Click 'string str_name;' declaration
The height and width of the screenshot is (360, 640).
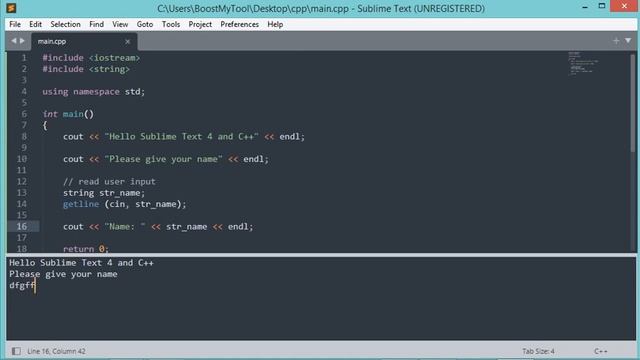(x=104, y=193)
